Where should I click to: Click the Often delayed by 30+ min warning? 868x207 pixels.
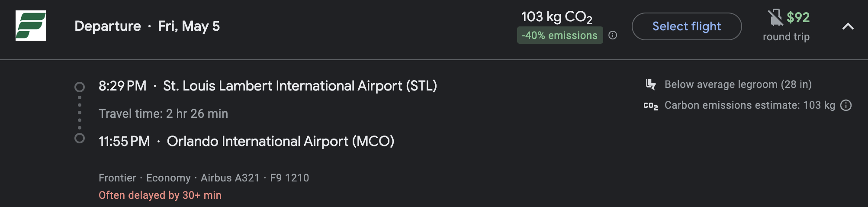(x=160, y=195)
